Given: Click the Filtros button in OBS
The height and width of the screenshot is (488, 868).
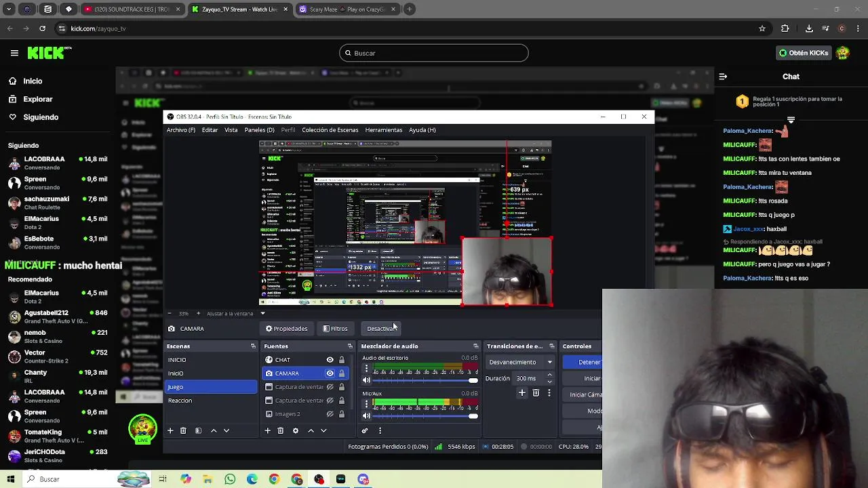Looking at the screenshot, I should [336, 329].
